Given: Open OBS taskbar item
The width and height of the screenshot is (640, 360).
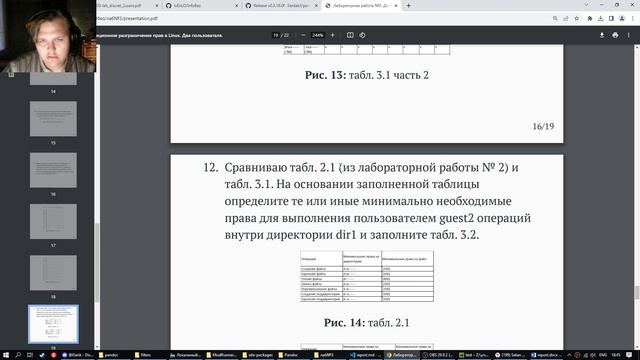Looking at the screenshot, I should click(x=437, y=355).
